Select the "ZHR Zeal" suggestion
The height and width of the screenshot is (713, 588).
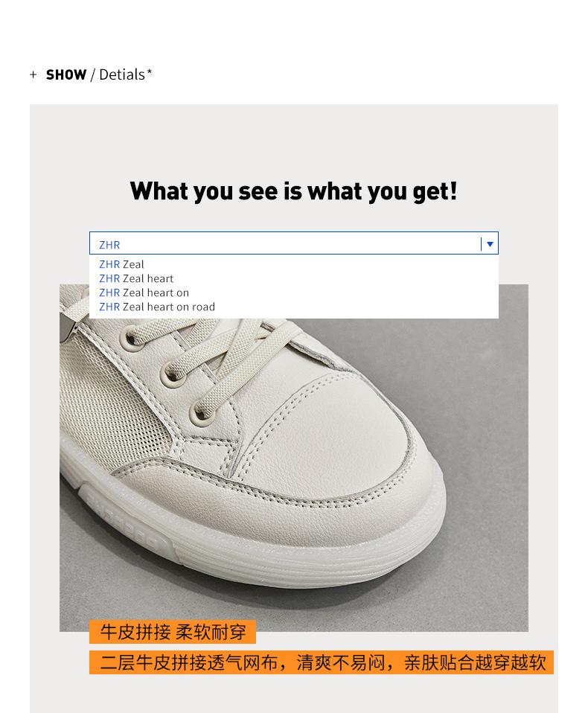121,264
